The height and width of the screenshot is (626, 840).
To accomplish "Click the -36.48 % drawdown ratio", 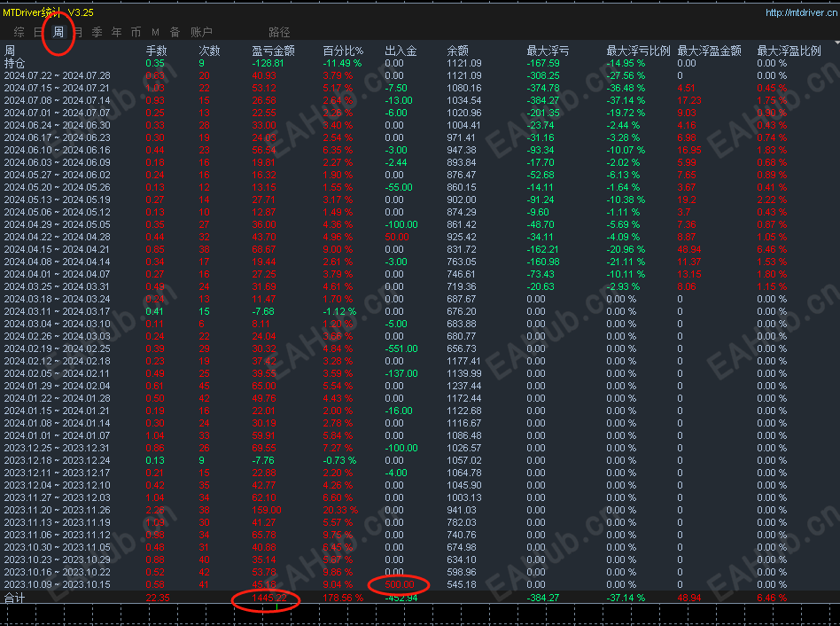I will click(x=626, y=88).
